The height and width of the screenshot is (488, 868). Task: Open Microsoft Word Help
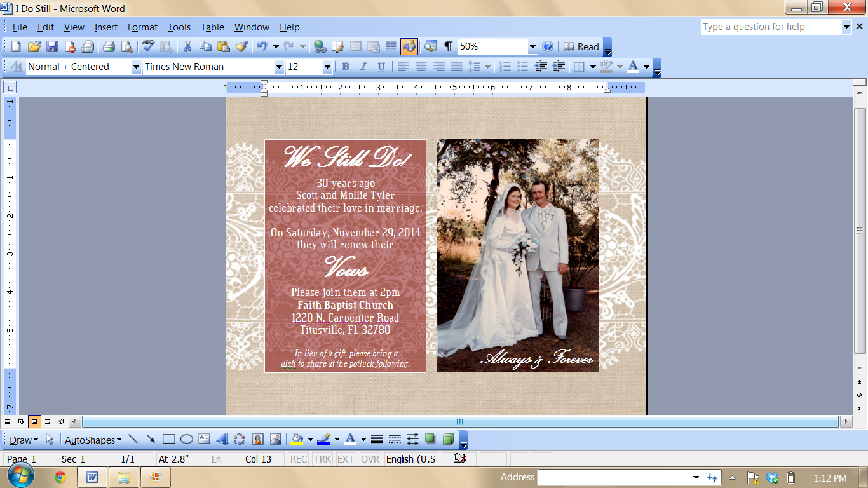tap(547, 46)
